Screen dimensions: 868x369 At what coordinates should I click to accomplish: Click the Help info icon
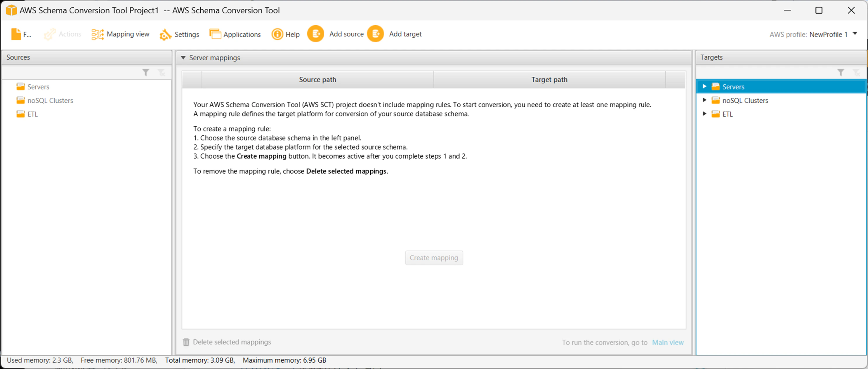click(x=277, y=34)
